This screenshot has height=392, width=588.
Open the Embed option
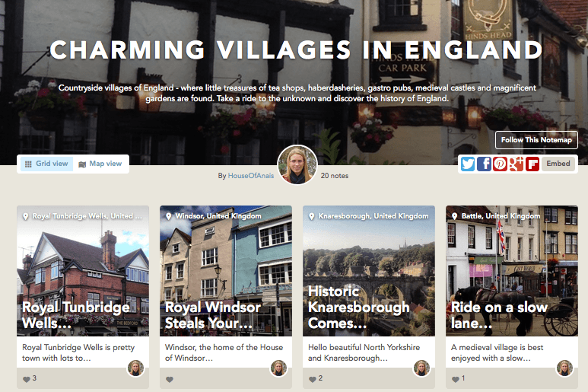(558, 164)
